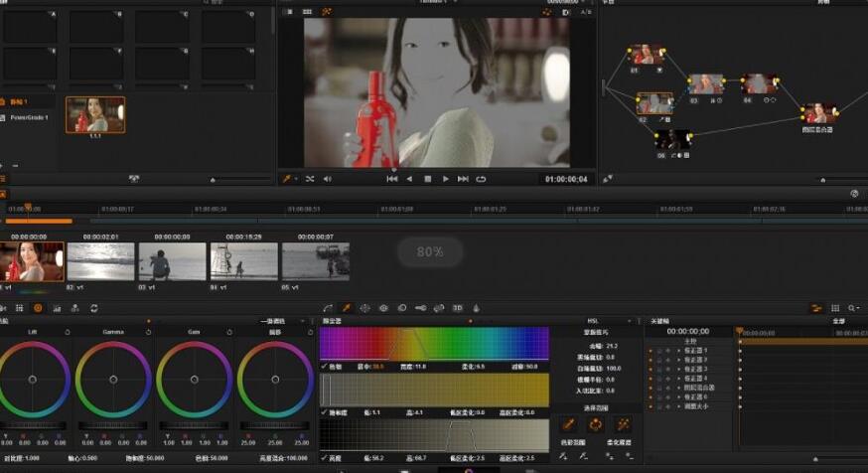Screen dimensions: 868x473
Task: Reset the Lift color wheel
Action: [x=68, y=332]
